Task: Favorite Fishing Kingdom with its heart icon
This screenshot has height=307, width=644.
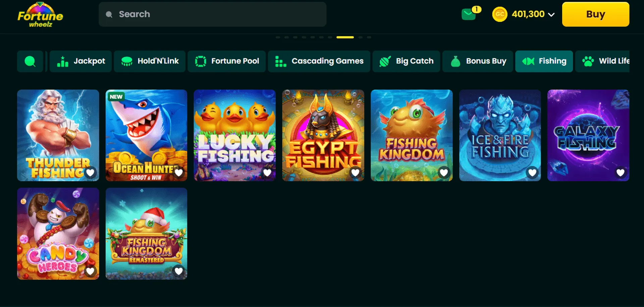Action: pyautogui.click(x=444, y=172)
